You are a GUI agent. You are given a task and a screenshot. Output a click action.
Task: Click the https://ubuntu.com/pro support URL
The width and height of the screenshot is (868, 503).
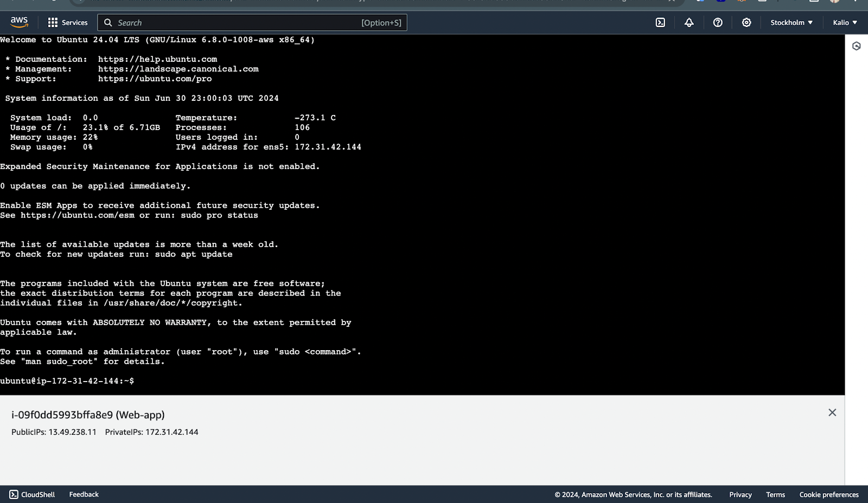pos(155,79)
